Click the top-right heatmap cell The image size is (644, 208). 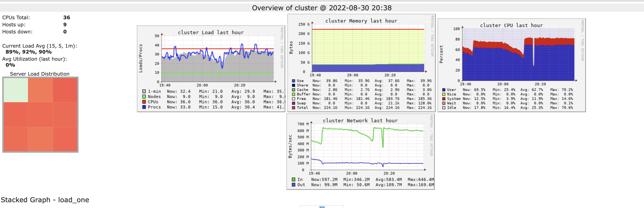pos(65,90)
